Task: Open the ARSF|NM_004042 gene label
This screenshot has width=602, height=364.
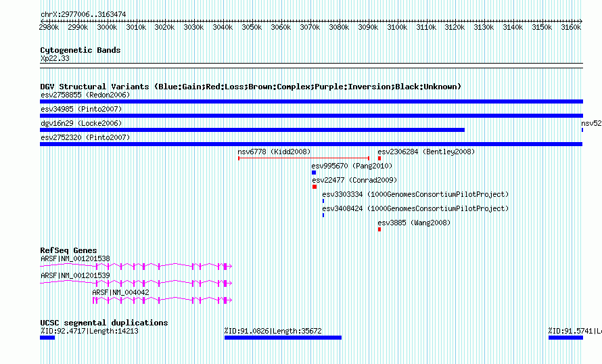Action: (120, 292)
